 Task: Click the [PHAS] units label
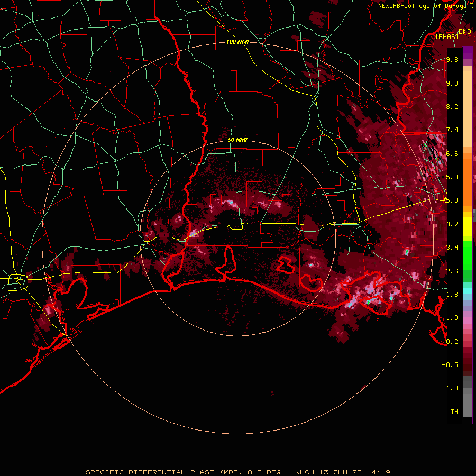447,36
